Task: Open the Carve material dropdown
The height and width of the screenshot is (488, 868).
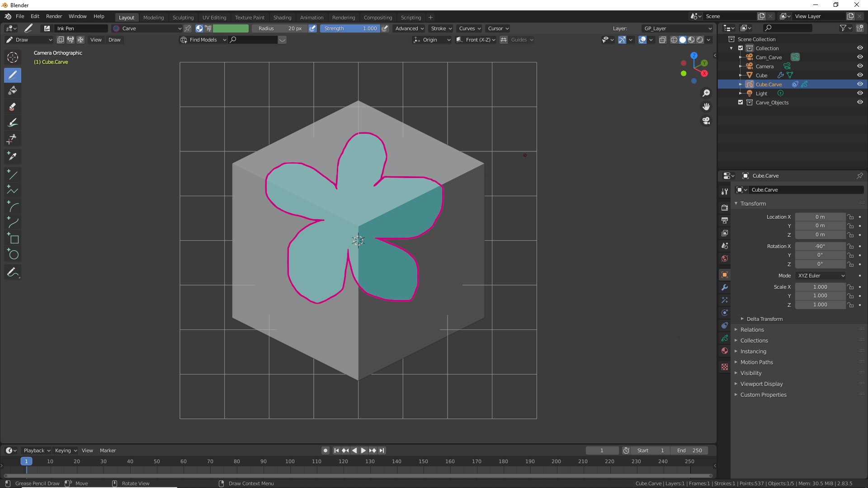Action: [147, 28]
